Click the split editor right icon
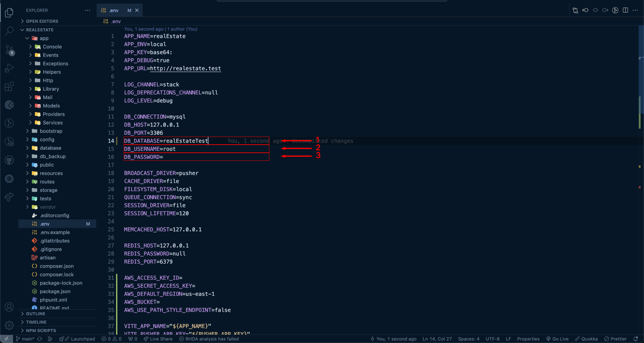This screenshot has height=343, width=644. point(625,10)
